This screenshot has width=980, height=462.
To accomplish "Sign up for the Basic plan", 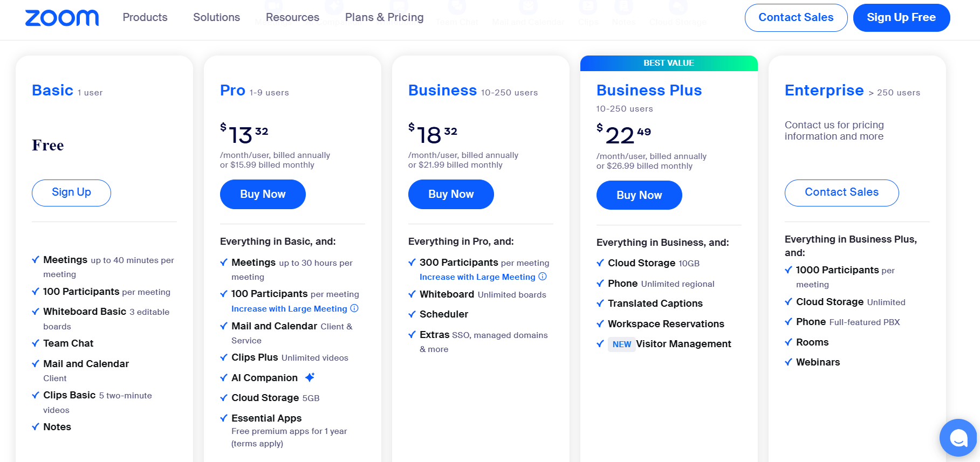I will pyautogui.click(x=71, y=192).
